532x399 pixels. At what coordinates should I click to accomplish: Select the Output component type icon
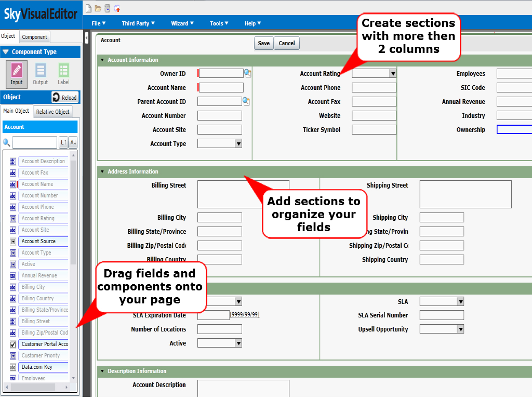40,73
